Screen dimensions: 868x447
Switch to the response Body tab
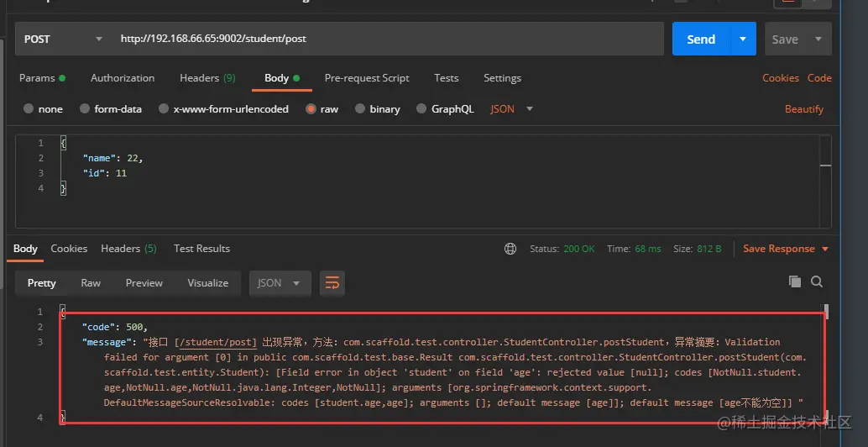(x=25, y=249)
